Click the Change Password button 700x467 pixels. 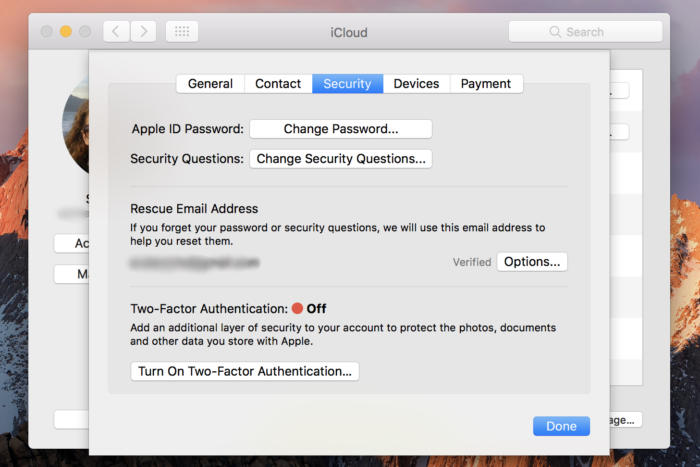(x=340, y=129)
